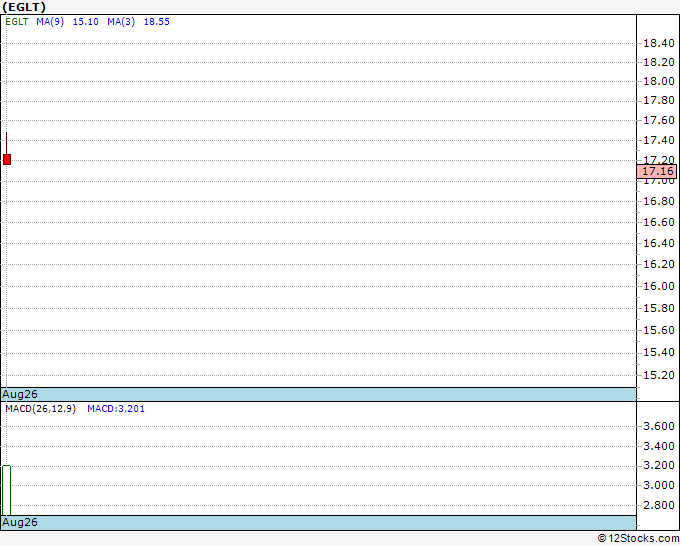Click the 3.600 MACD axis label
The image size is (680, 546).
[659, 426]
